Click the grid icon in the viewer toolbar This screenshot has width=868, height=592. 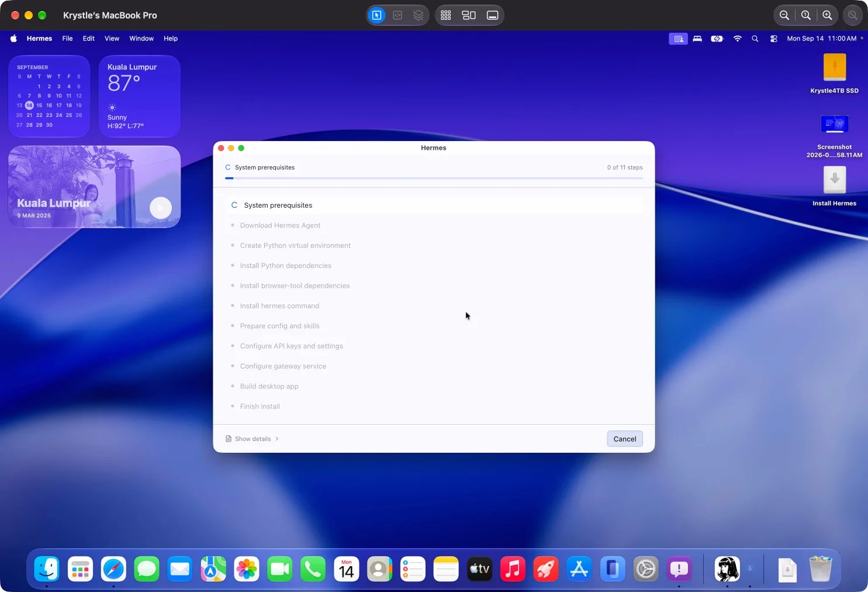click(x=446, y=15)
